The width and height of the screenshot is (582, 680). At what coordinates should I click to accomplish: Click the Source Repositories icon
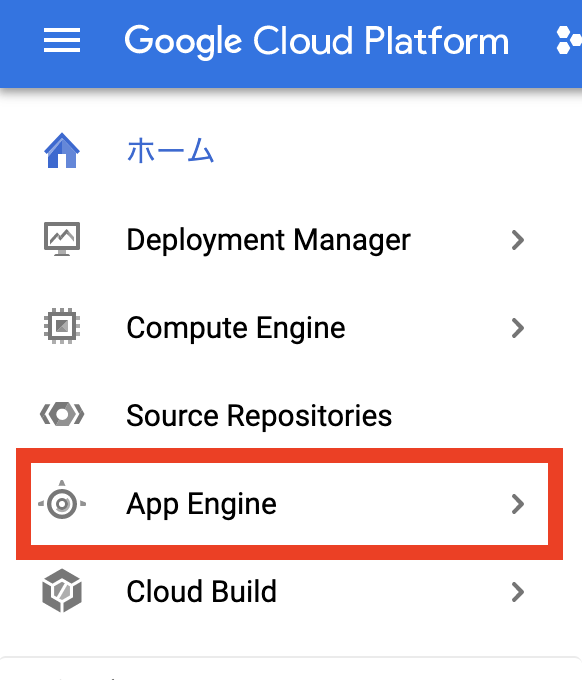point(62,414)
